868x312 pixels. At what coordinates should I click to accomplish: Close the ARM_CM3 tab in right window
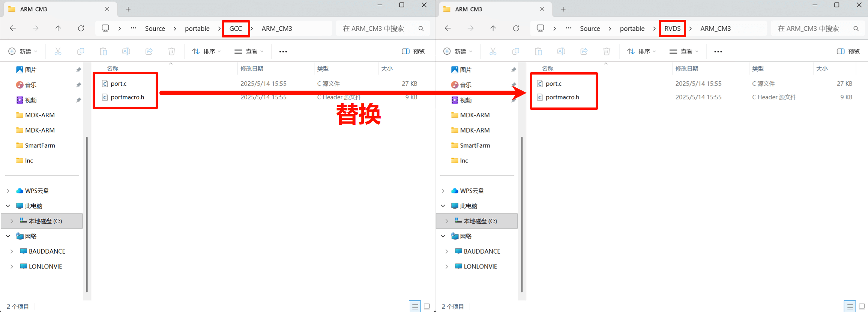point(542,9)
